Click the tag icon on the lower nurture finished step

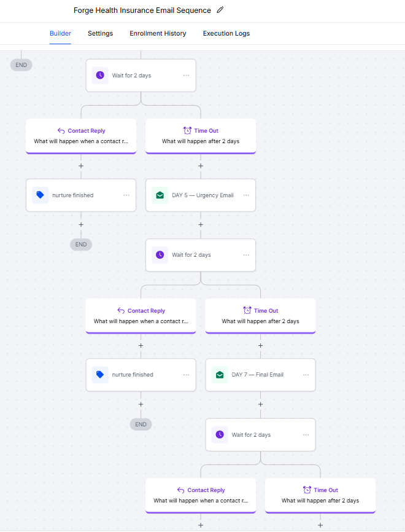point(100,375)
